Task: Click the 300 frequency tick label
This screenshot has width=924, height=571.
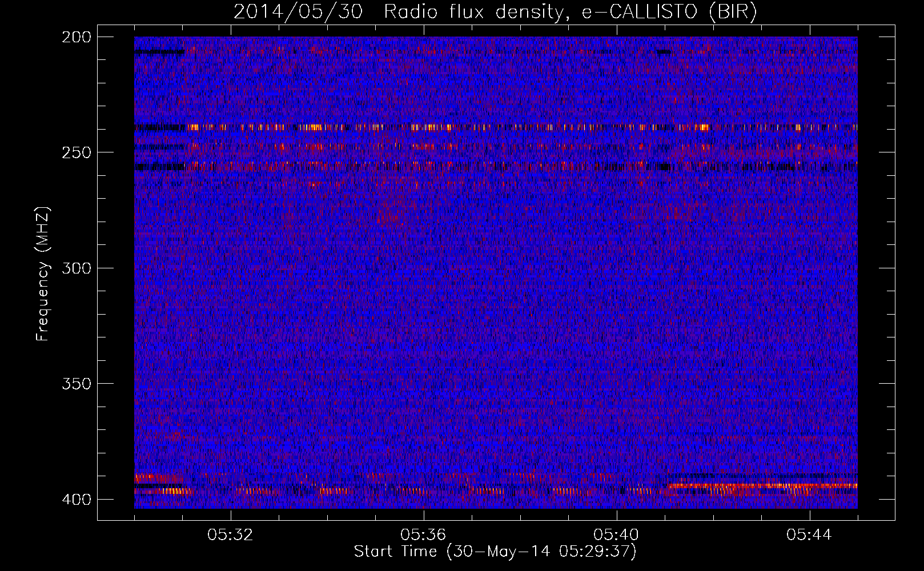Action: pos(77,268)
